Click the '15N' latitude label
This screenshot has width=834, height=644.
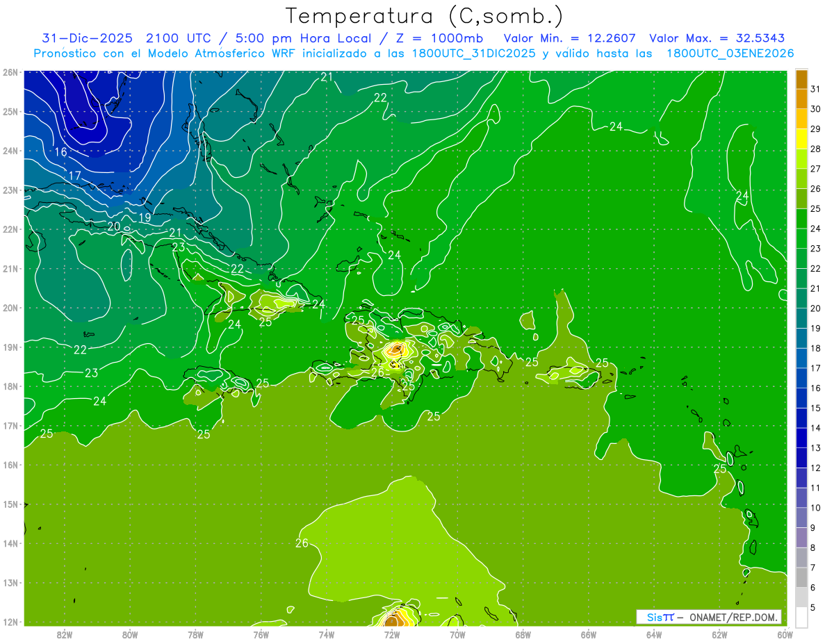coord(10,504)
